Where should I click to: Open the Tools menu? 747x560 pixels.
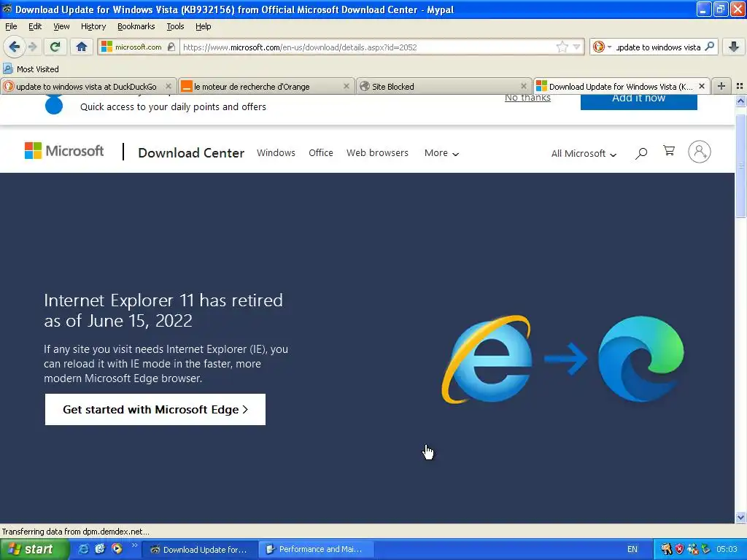[175, 26]
